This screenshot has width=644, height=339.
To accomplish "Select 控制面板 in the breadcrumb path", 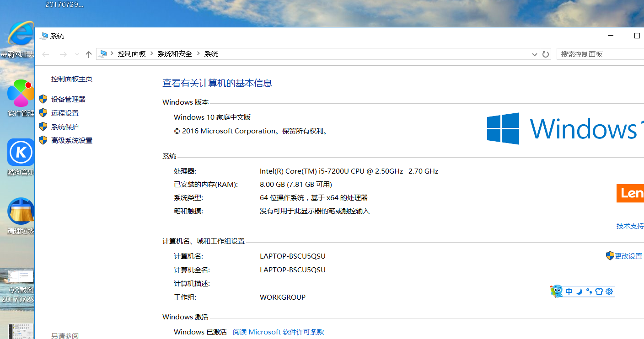I will [x=131, y=54].
